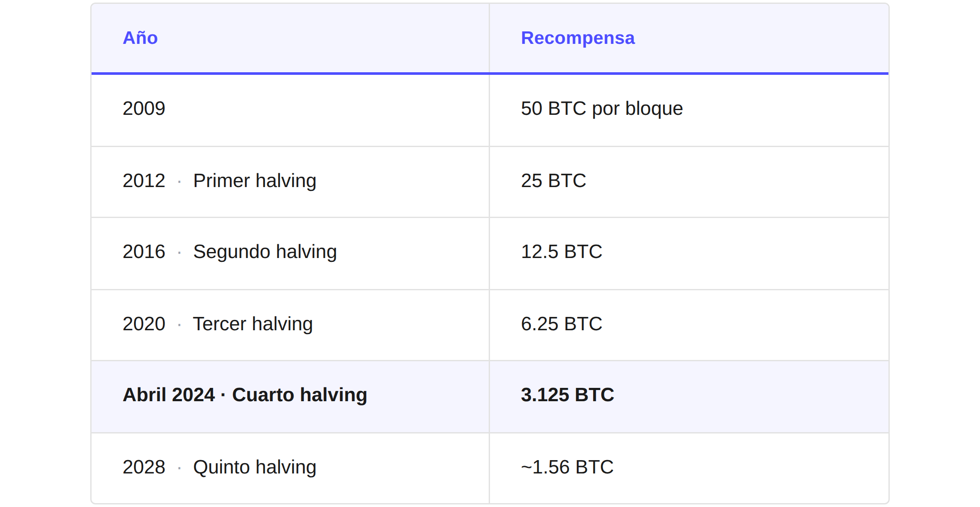This screenshot has height=507, width=980.
Task: Click the "Primer halving" label
Action: tap(254, 181)
